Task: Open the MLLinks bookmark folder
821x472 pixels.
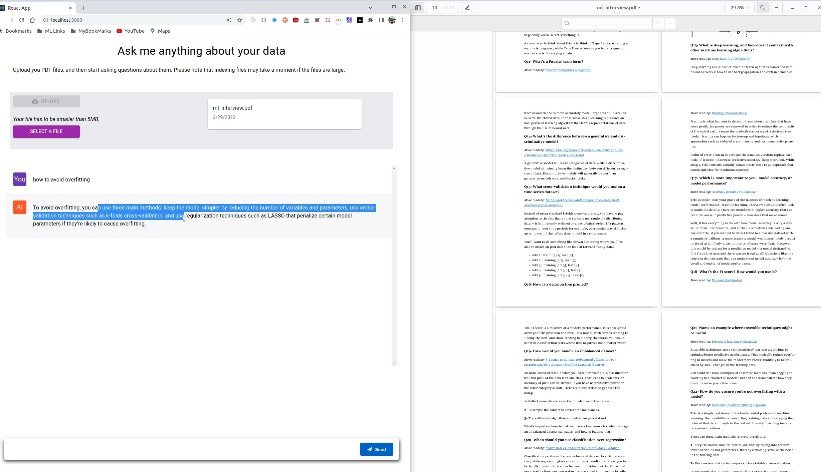Action: coord(51,31)
